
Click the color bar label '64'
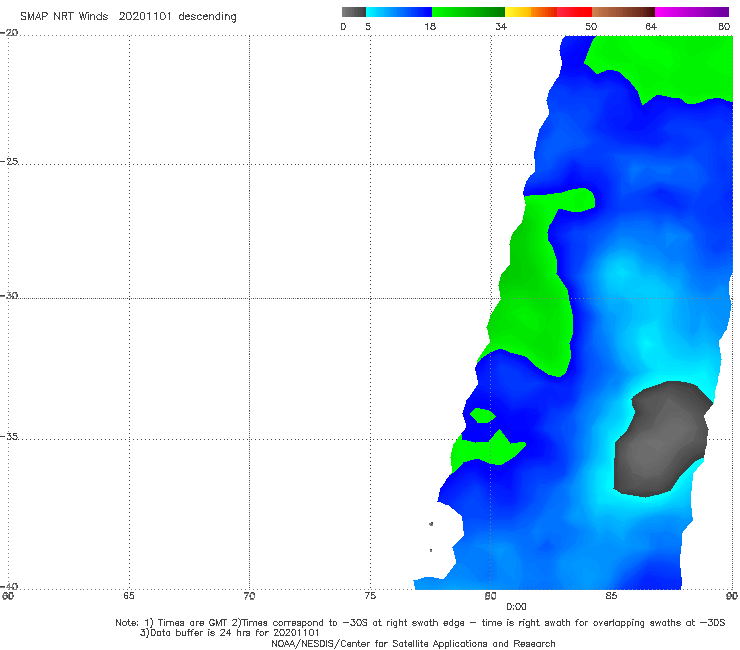tap(651, 27)
